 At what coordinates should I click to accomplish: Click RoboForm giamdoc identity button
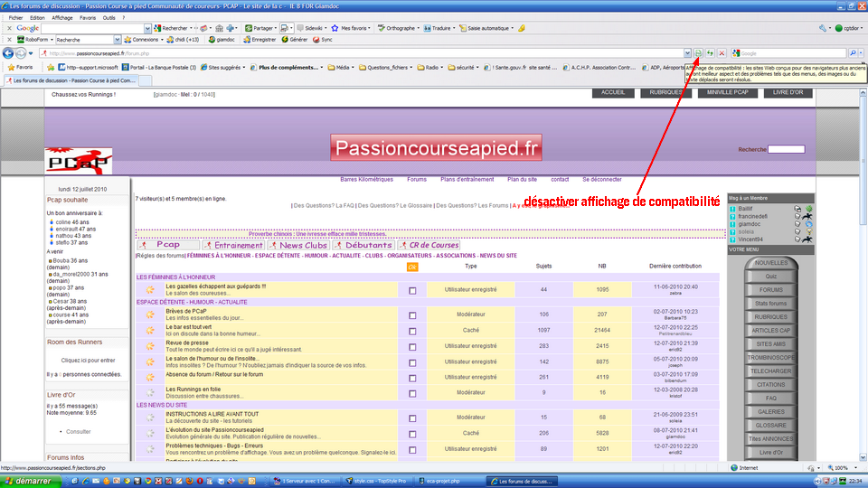click(222, 40)
